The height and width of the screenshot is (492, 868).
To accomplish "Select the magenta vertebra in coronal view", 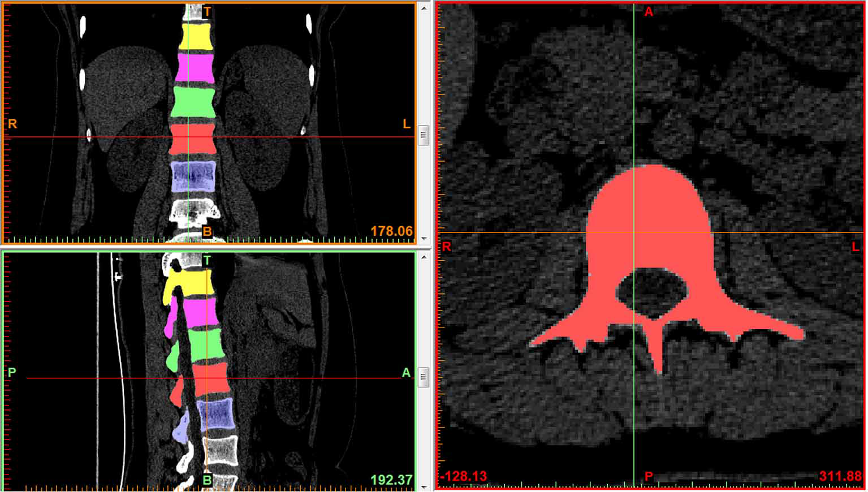I will coord(195,68).
